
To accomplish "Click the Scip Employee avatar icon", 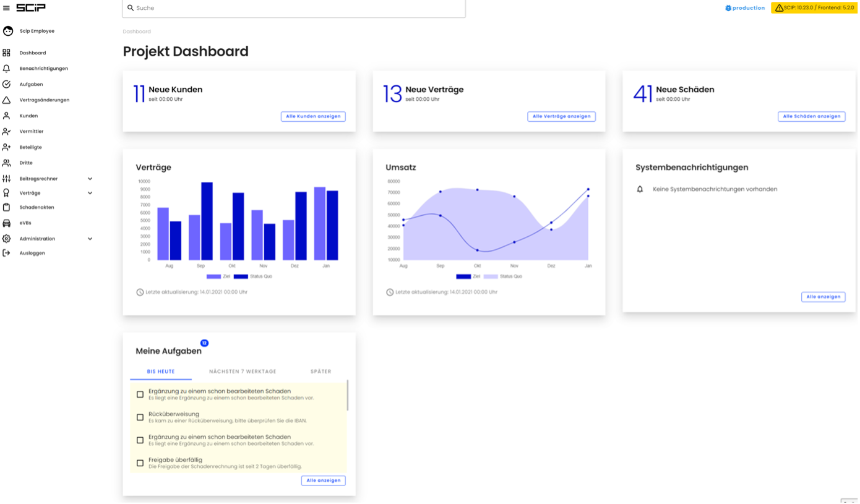I will [x=8, y=31].
